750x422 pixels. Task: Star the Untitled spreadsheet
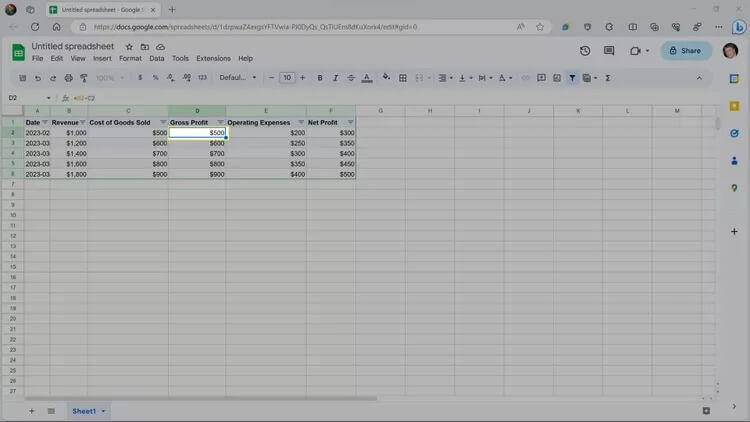click(x=129, y=47)
